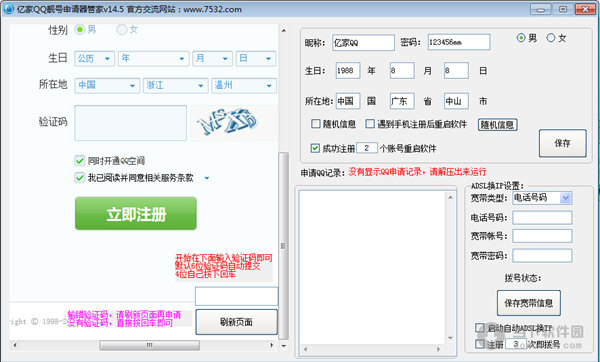Image resolution: width=600 pixels, height=362 pixels.
Task: Toggle 成功注册 restart checkbox
Action: pyautogui.click(x=315, y=148)
